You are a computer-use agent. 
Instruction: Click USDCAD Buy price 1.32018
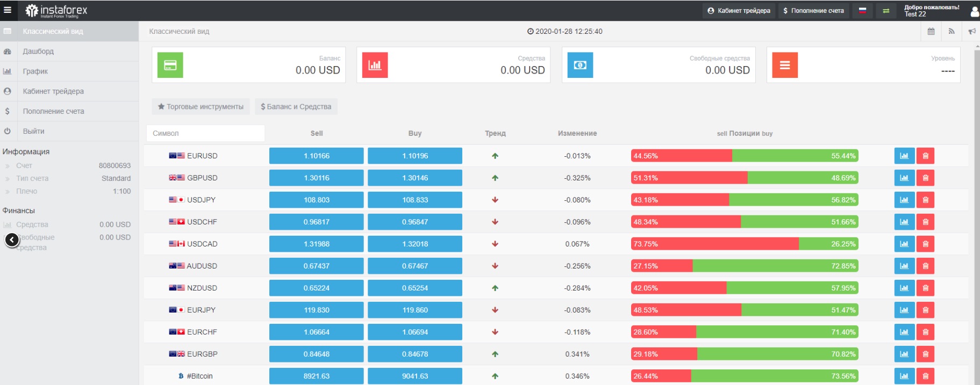point(415,244)
